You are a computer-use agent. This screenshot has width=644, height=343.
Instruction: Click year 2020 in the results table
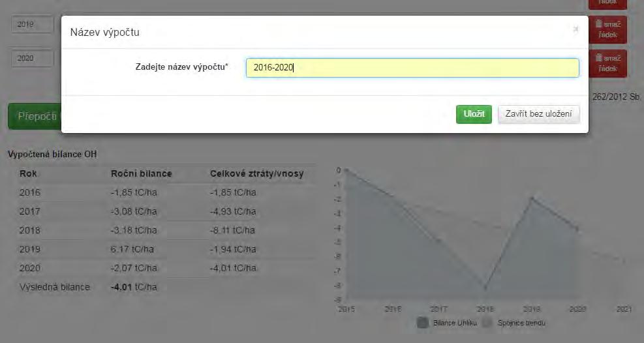coord(29,268)
